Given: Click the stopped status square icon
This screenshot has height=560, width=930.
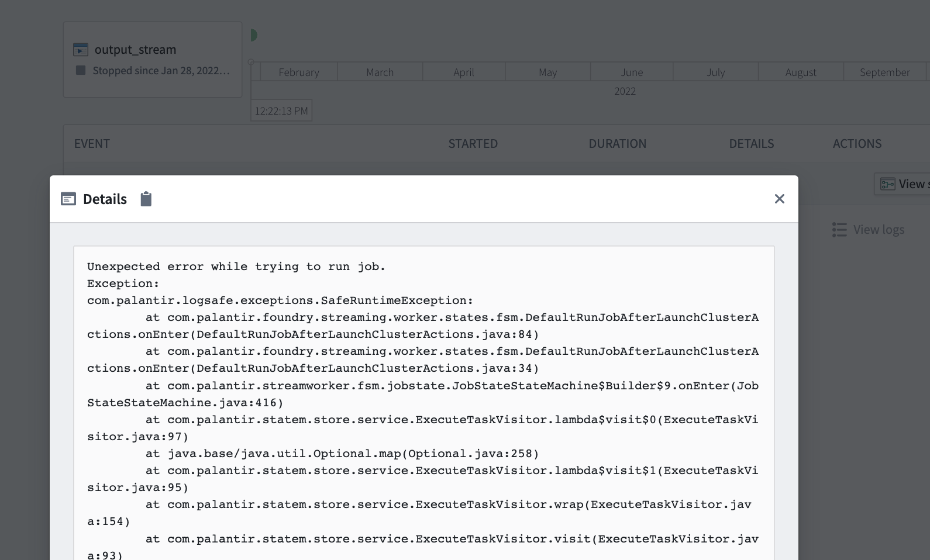Looking at the screenshot, I should (x=81, y=71).
